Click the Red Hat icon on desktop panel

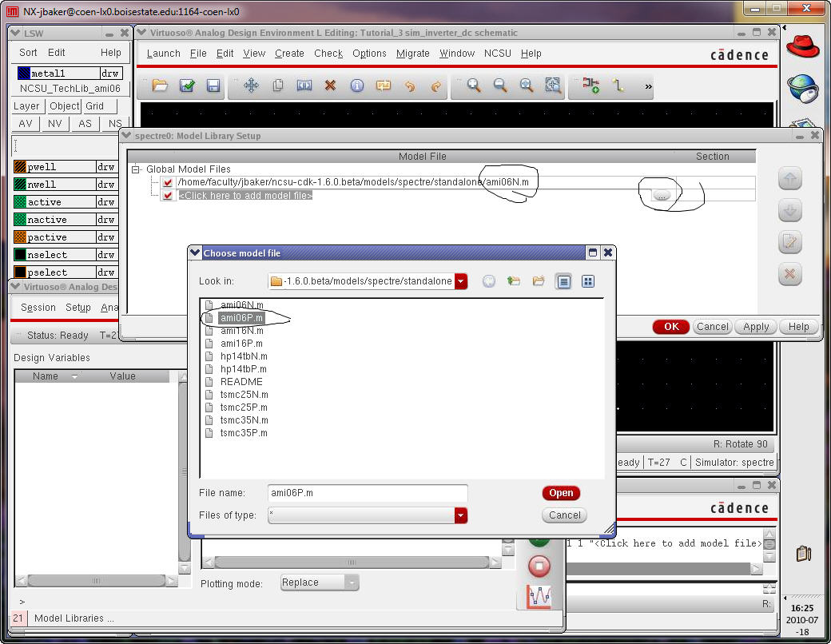tap(802, 46)
